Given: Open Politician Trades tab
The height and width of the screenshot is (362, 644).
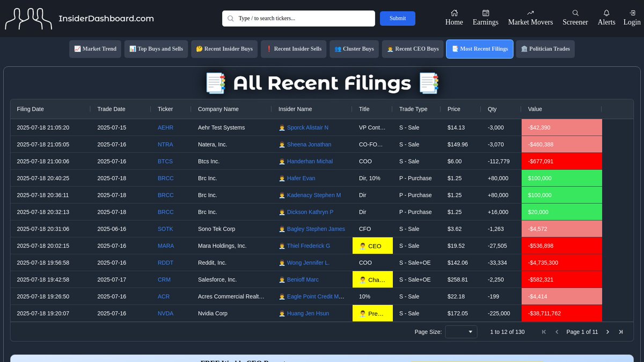Looking at the screenshot, I should pos(545,49).
